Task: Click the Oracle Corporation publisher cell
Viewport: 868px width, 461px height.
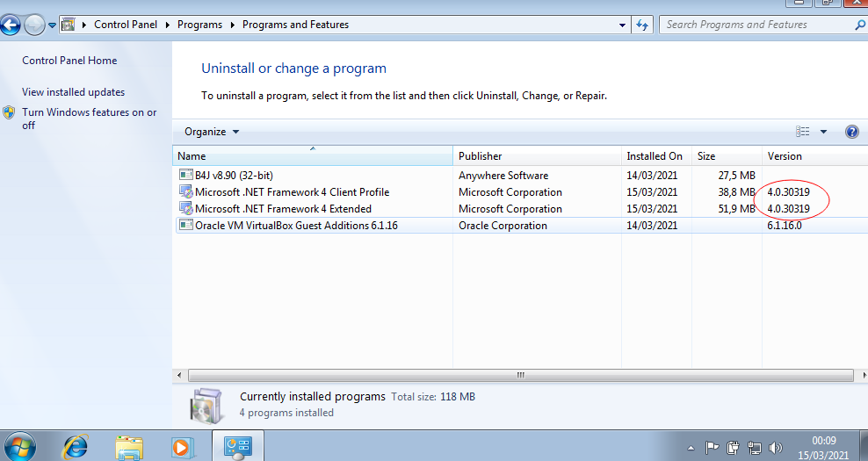Action: point(503,226)
